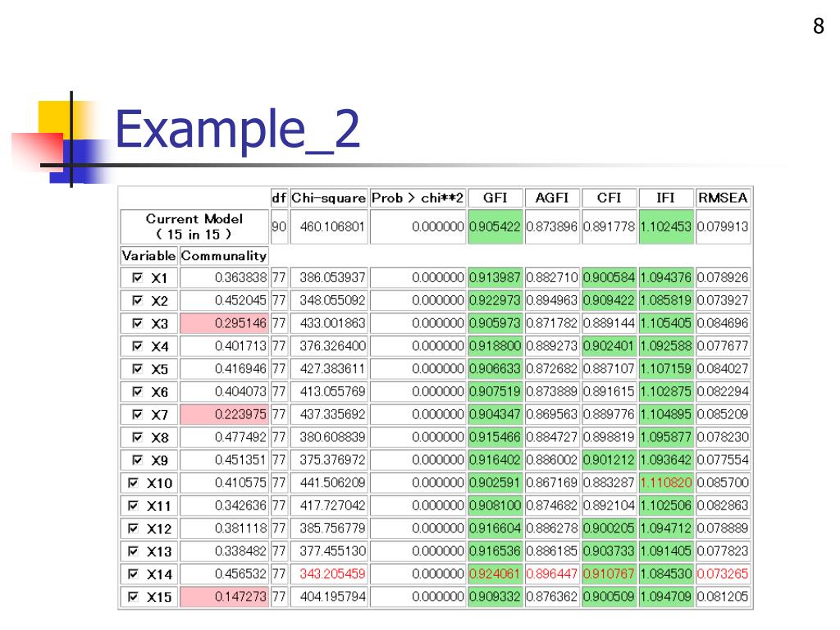Toggle the X14 variable checkbox
840x630 pixels.
134,573
